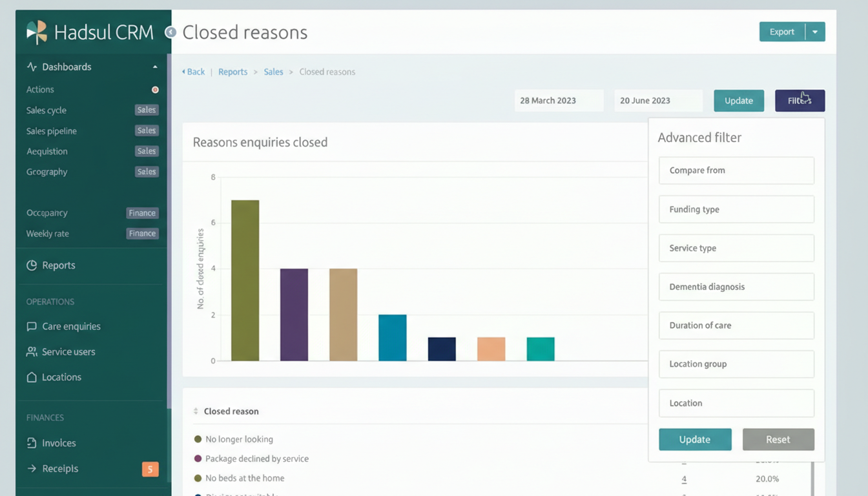Click the No longer looking row
The image size is (868, 496).
point(239,439)
